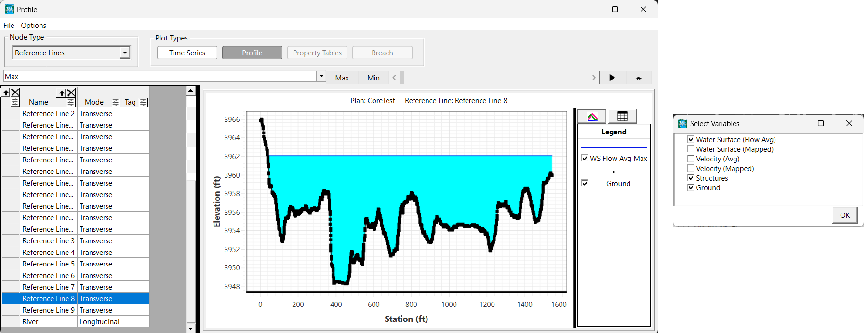868x333 pixels.
Task: Uncheck WS Flow Avg Max in legend
Action: [x=585, y=158]
